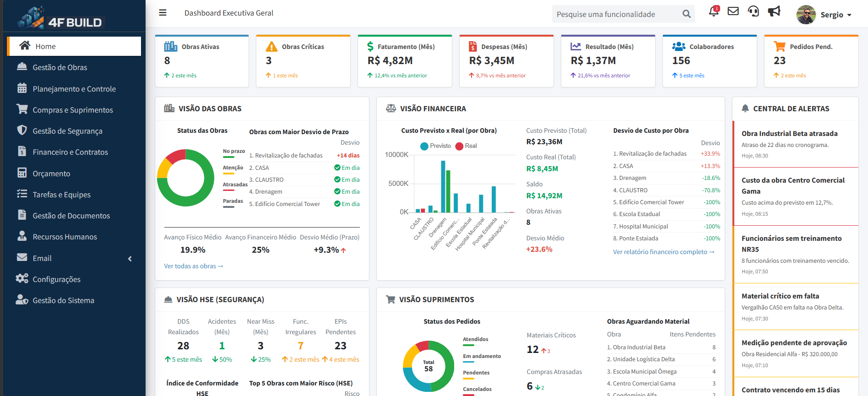This screenshot has width=868, height=396.
Task: Open the mail envelope icon in header
Action: click(x=733, y=11)
